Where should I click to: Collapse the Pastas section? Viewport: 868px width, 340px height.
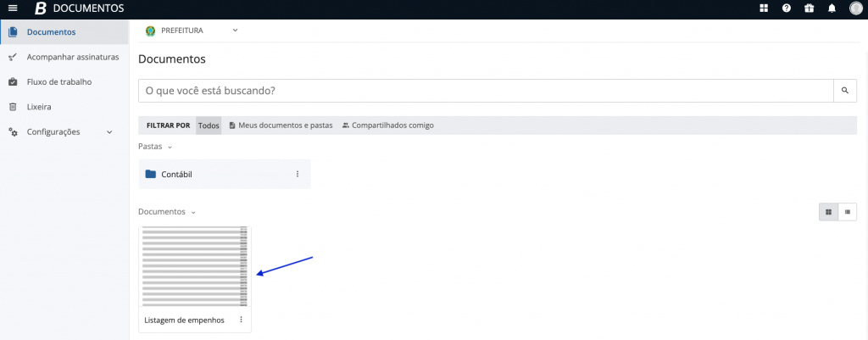coord(170,147)
